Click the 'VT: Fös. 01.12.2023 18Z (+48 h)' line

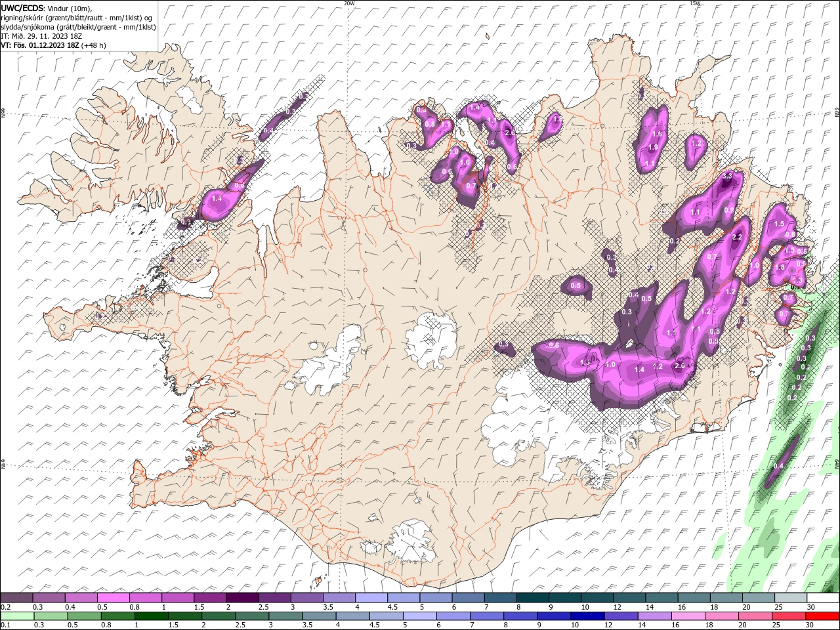pos(54,45)
